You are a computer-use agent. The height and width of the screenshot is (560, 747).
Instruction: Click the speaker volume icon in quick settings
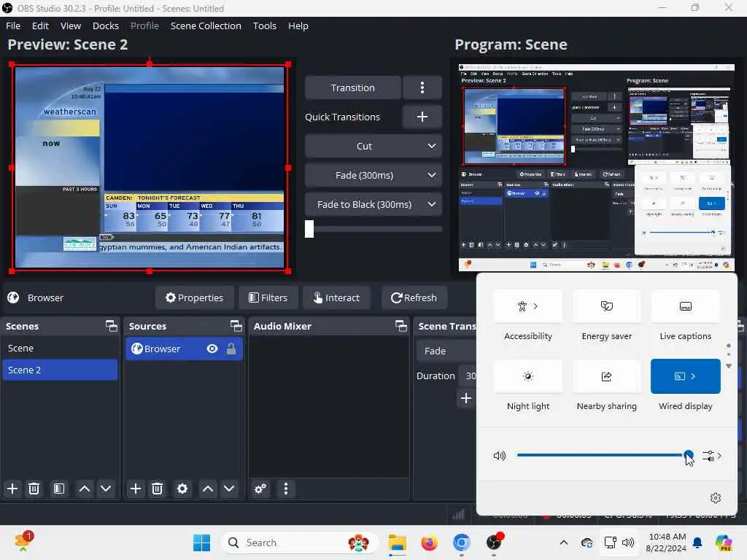499,456
